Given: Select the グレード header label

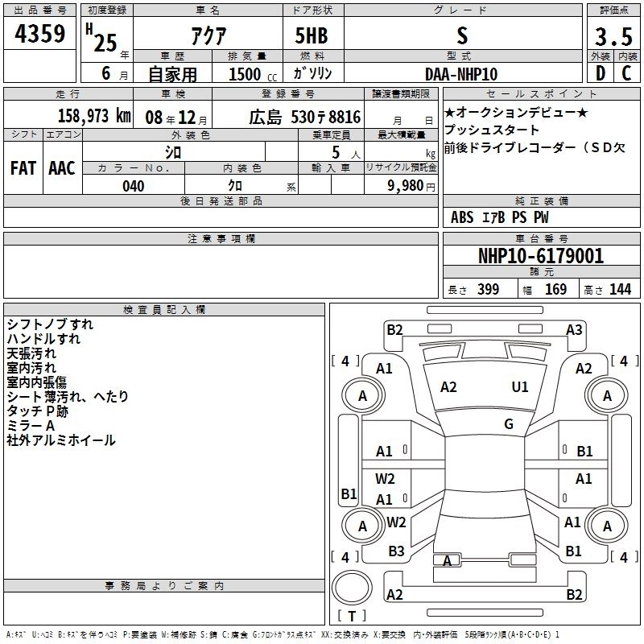Looking at the screenshot, I should [463, 10].
